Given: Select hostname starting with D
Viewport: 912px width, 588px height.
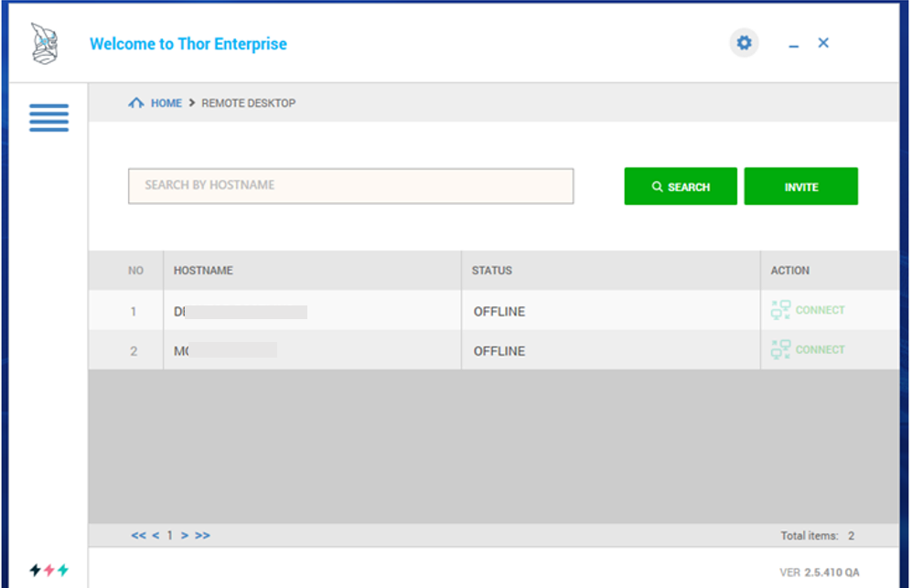Looking at the screenshot, I should [241, 312].
